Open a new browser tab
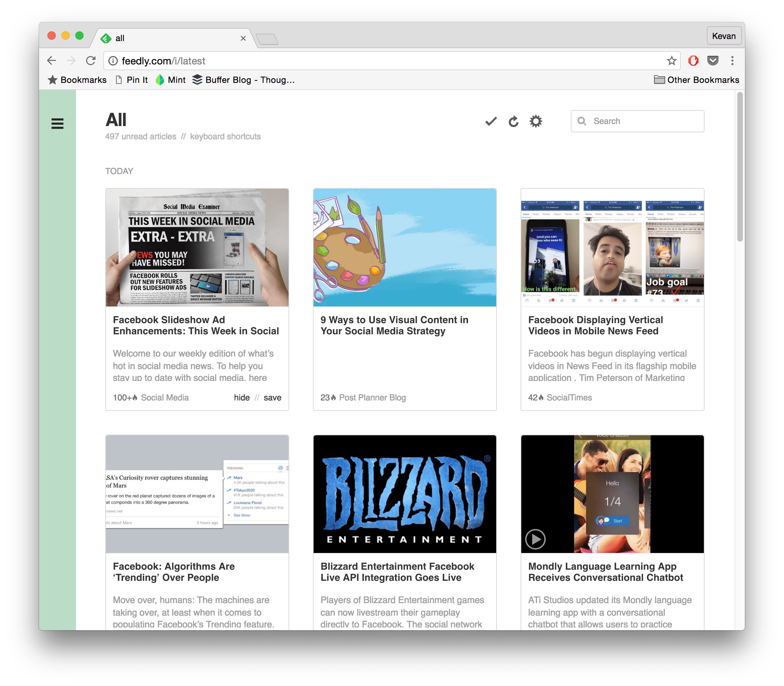Viewport: 784px width, 686px height. [x=267, y=39]
